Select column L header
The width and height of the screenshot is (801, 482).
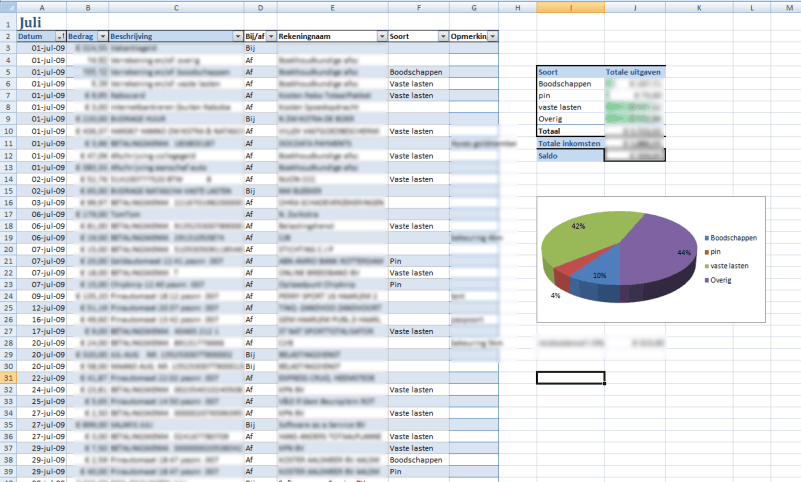752,8
